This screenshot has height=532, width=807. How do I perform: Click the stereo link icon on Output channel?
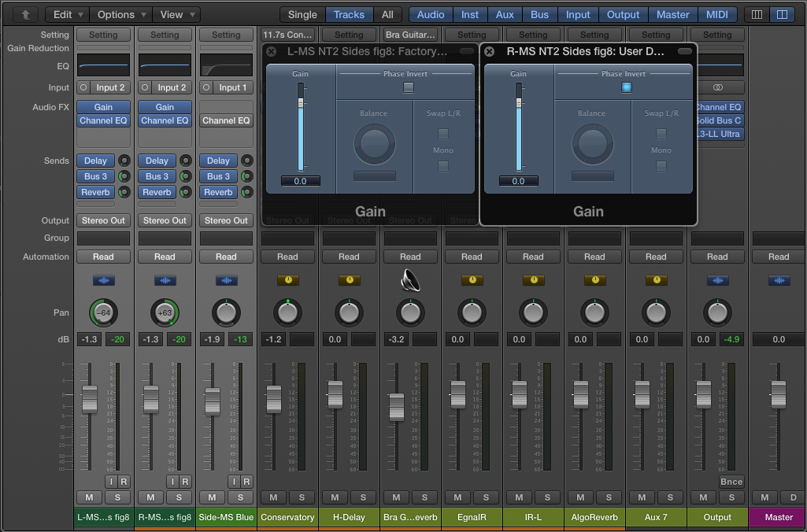click(x=718, y=87)
